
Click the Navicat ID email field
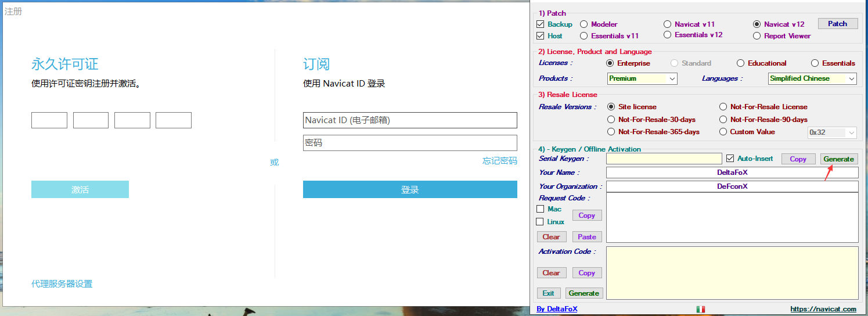coord(410,120)
